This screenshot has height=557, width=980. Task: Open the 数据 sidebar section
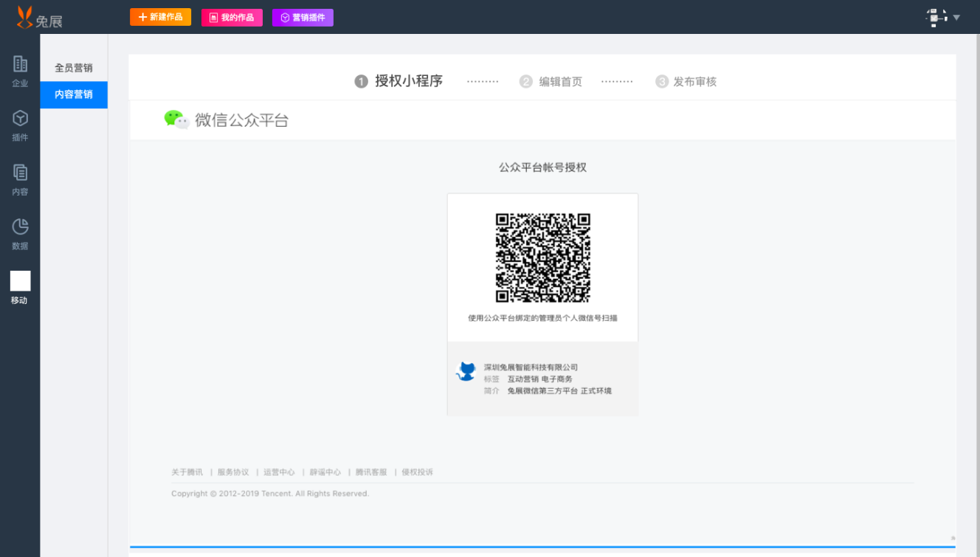[20, 235]
